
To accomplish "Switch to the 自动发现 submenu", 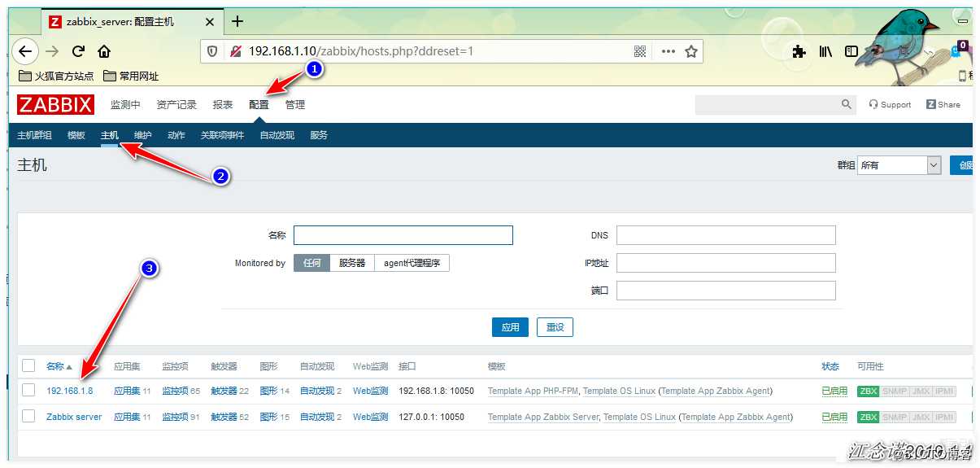I will tap(277, 135).
